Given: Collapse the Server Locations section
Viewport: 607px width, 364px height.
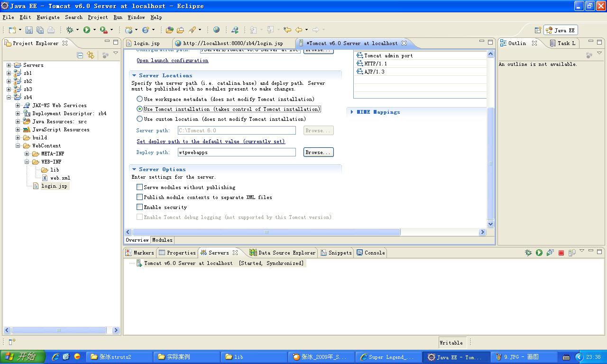Looking at the screenshot, I should [x=134, y=75].
